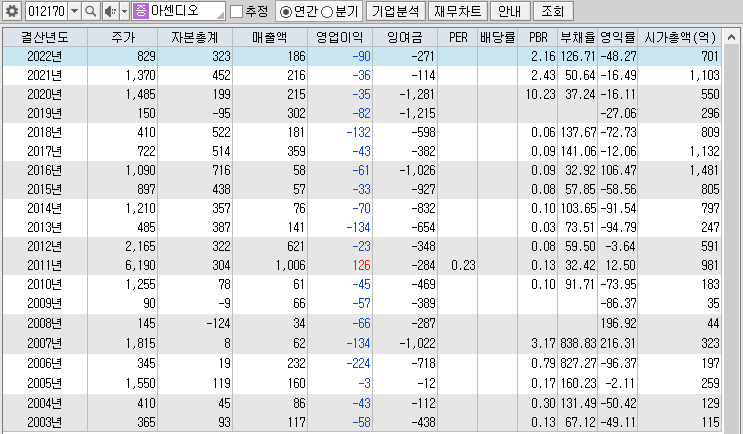
Task: Click the 자본총계 column header
Action: (195, 37)
